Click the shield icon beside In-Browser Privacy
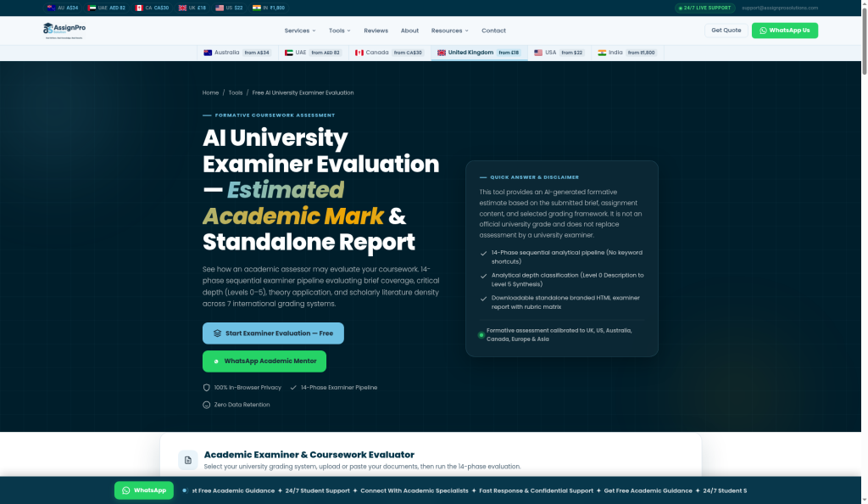The image size is (868, 504). click(x=207, y=388)
